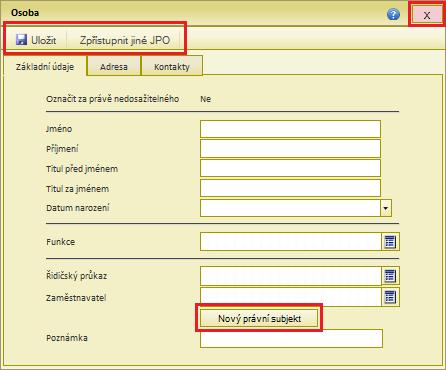This screenshot has height=370, width=446.
Task: Focus the Jméno input field
Action: click(x=290, y=129)
